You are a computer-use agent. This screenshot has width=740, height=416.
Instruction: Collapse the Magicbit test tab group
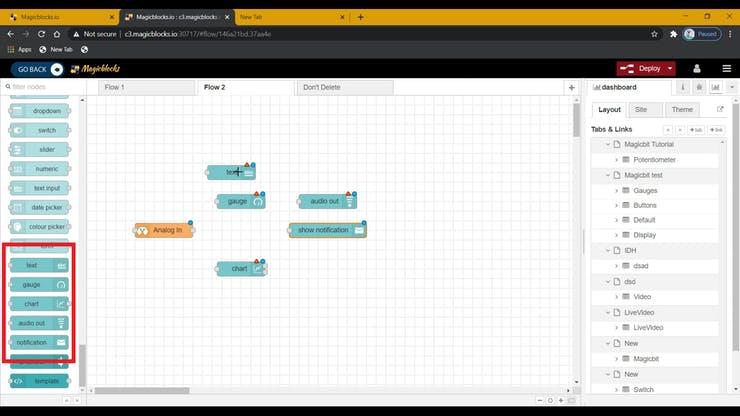[605, 175]
